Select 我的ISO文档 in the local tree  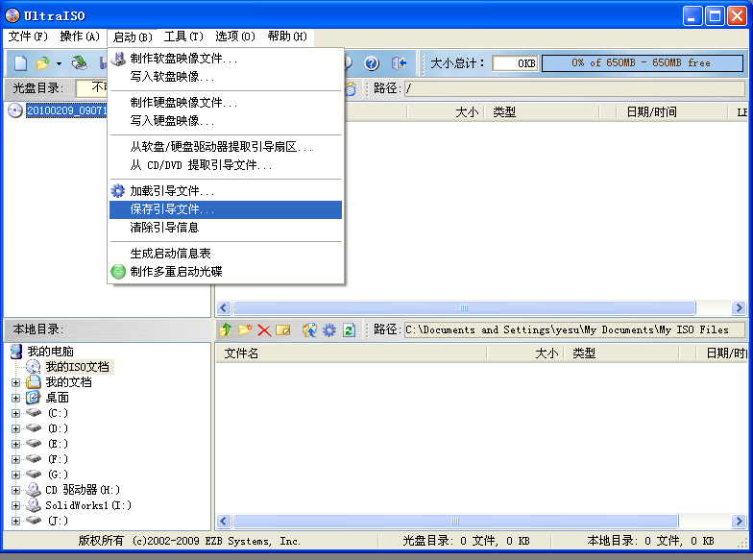pos(77,367)
